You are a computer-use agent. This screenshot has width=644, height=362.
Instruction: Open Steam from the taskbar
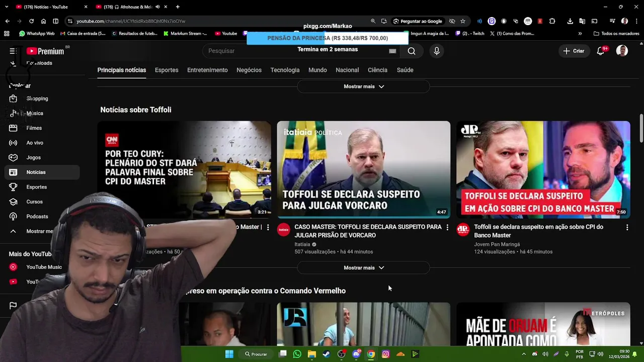tap(327, 354)
